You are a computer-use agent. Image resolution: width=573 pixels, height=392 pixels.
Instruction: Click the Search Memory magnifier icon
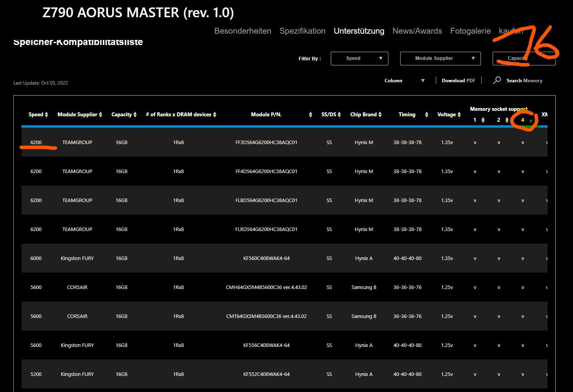497,80
